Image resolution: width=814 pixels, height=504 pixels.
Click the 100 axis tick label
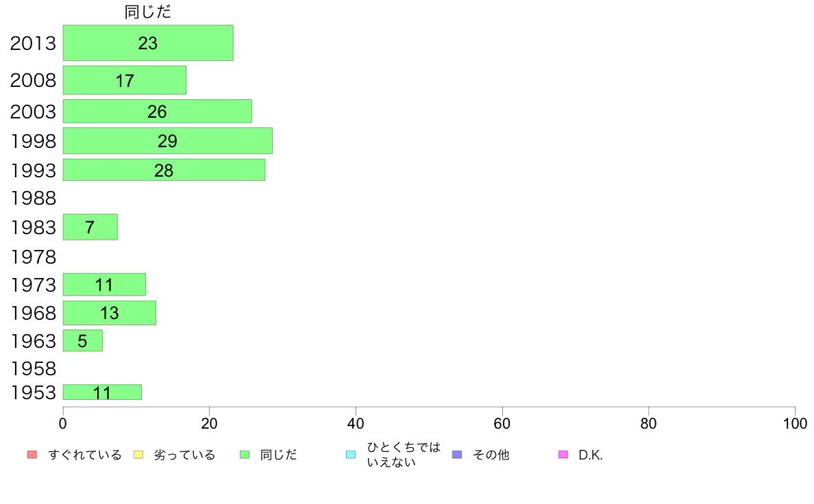click(795, 424)
